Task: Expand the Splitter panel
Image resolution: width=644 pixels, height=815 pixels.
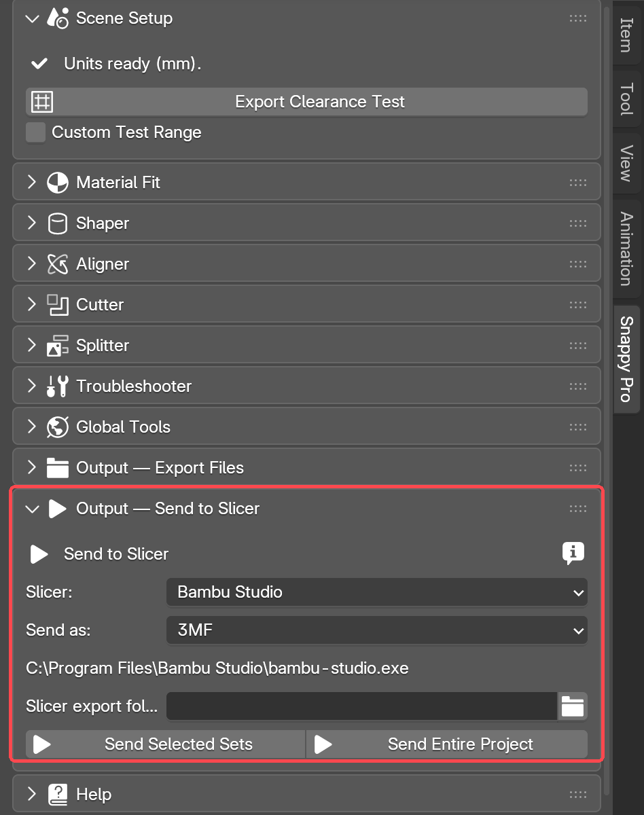Action: pos(31,346)
